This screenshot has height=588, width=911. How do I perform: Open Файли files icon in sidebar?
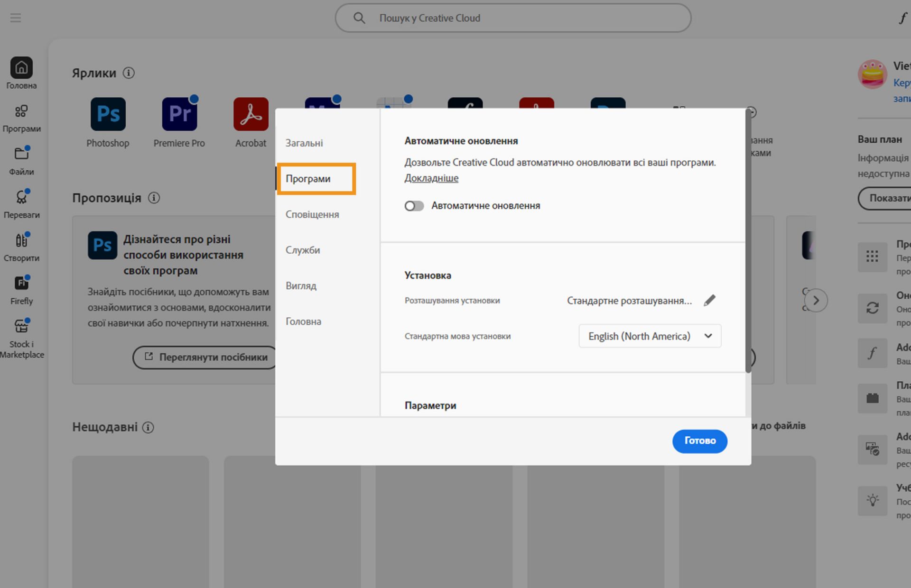click(x=21, y=154)
